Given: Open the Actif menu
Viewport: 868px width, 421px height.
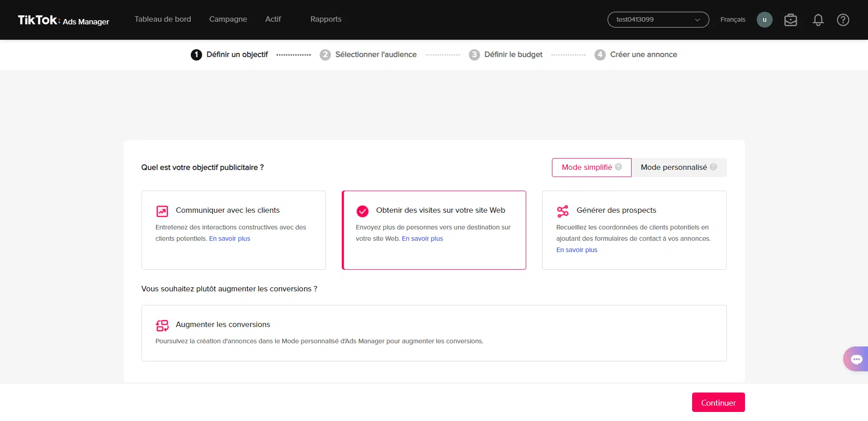Looking at the screenshot, I should [273, 19].
